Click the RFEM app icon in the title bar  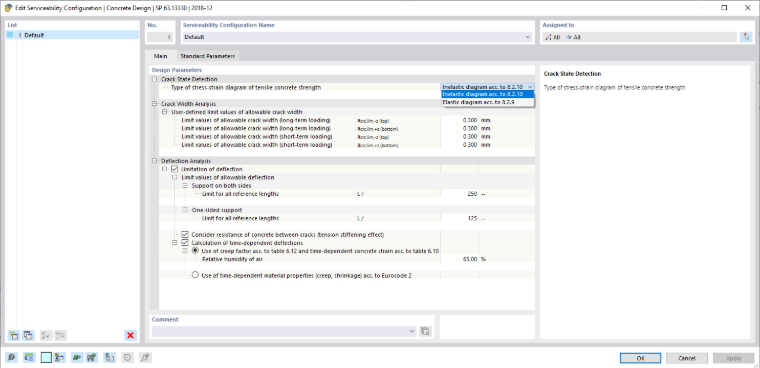8,8
